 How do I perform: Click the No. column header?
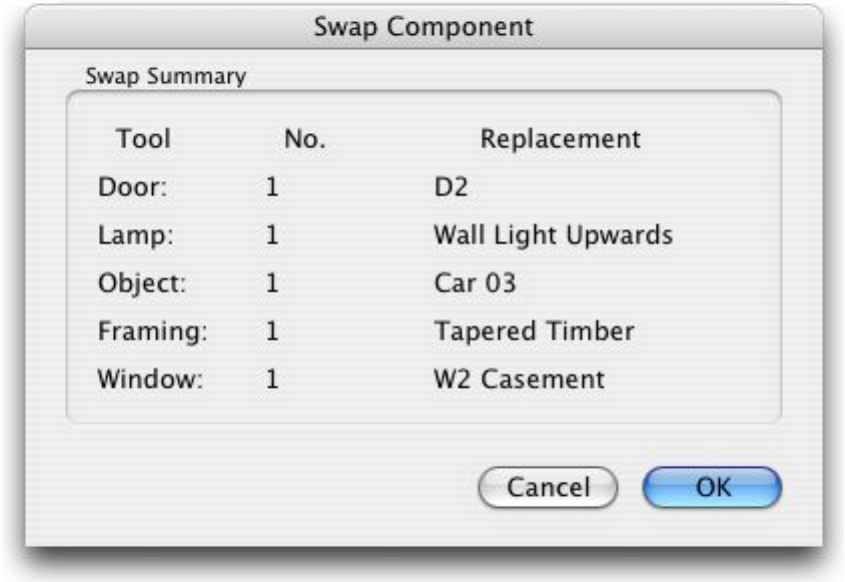tap(305, 139)
